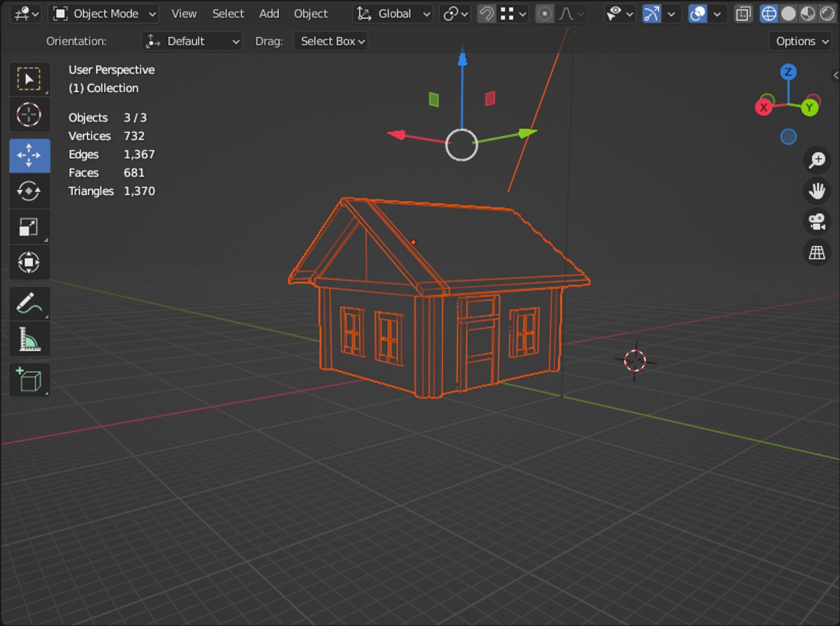Open the Object Mode dropdown
The width and height of the screenshot is (840, 626).
(104, 13)
